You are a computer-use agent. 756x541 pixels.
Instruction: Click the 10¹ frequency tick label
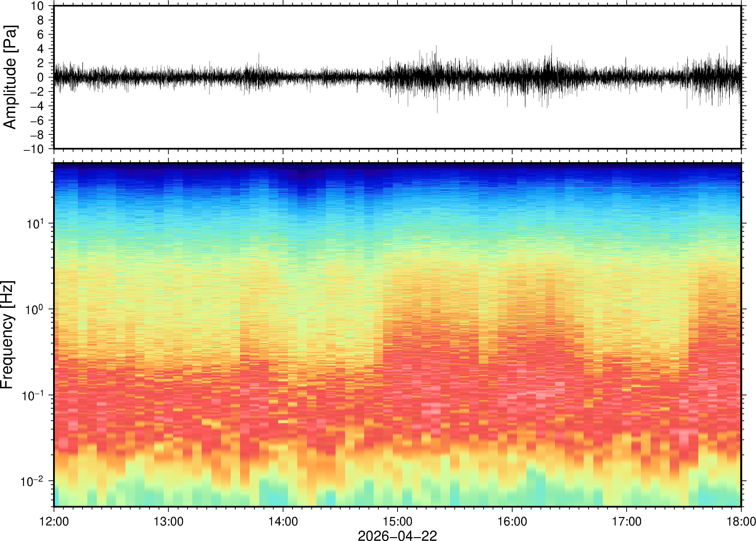pyautogui.click(x=35, y=224)
